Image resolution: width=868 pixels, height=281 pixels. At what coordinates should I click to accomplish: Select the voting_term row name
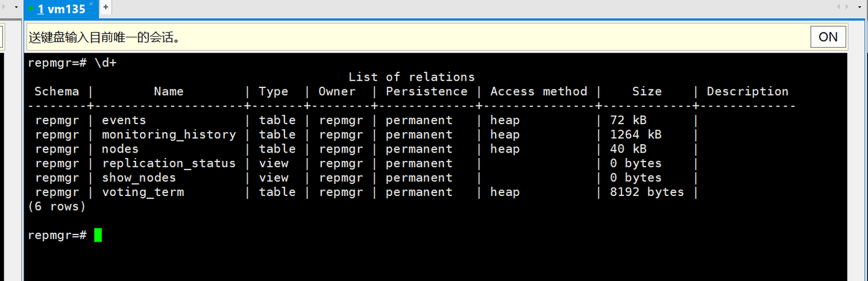(x=142, y=192)
